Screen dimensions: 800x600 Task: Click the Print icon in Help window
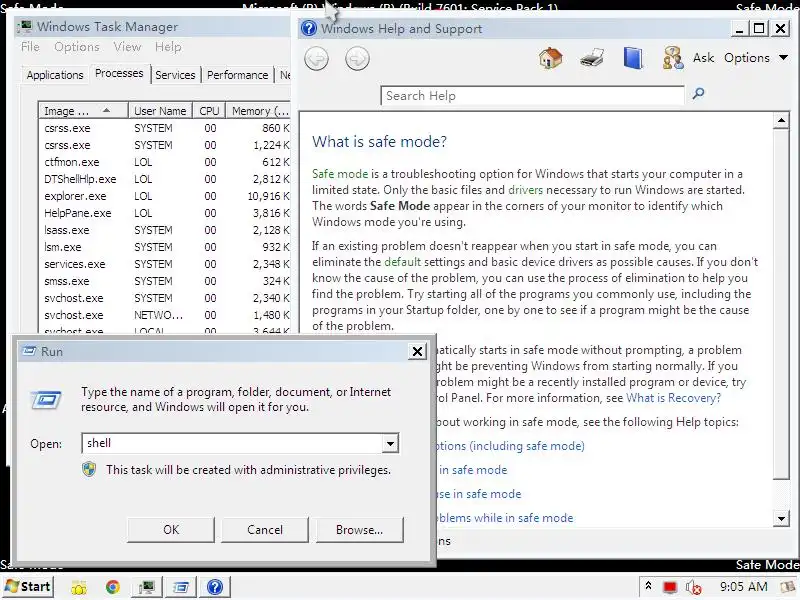click(x=592, y=58)
